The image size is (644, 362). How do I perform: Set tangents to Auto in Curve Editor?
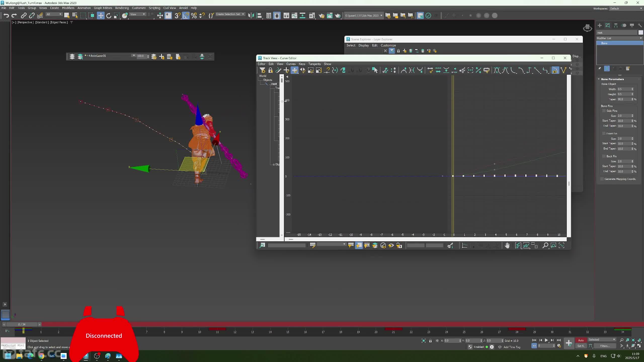pos(497,70)
